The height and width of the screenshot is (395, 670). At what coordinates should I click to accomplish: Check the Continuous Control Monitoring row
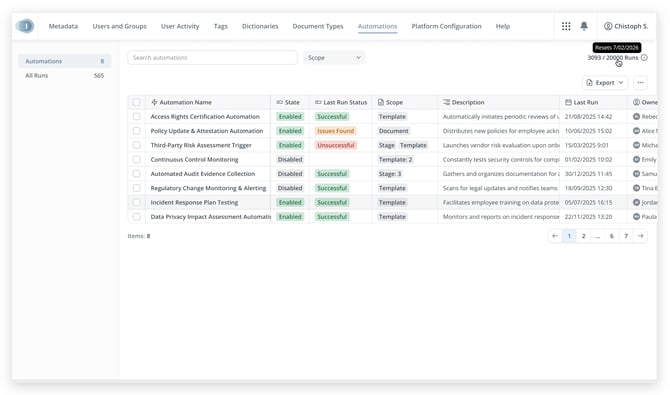[x=136, y=159]
